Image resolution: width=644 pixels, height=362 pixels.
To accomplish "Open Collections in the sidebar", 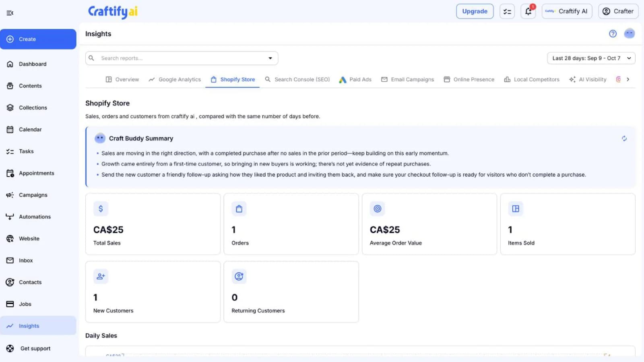I will click(38, 107).
